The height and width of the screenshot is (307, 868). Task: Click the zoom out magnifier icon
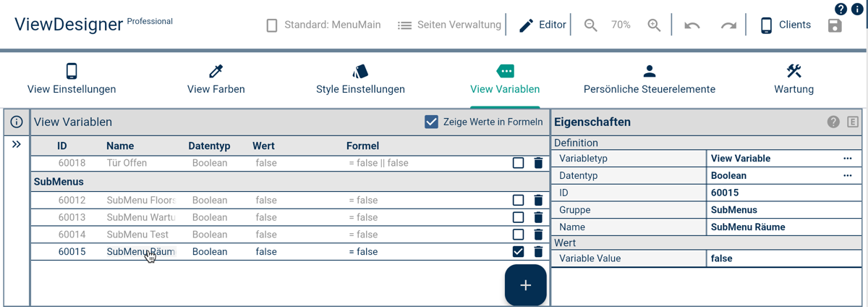tap(591, 25)
